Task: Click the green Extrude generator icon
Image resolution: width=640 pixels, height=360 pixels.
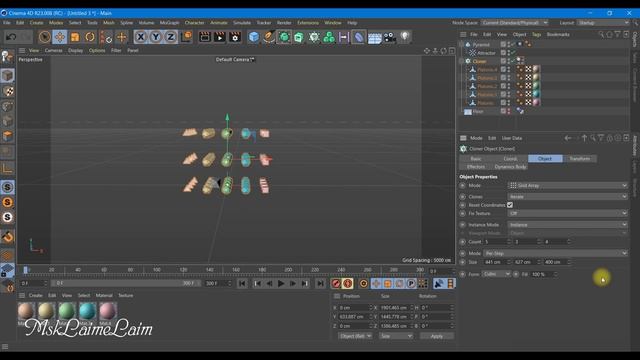Action: 299,37
